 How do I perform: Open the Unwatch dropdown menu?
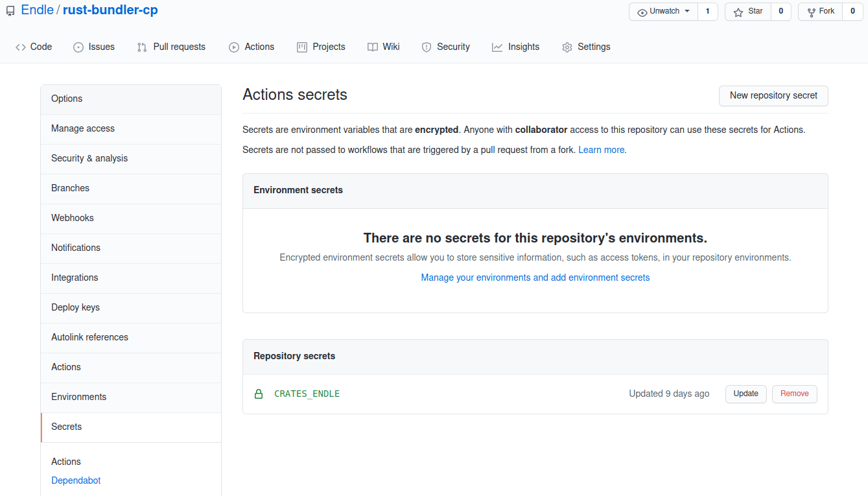(x=664, y=12)
